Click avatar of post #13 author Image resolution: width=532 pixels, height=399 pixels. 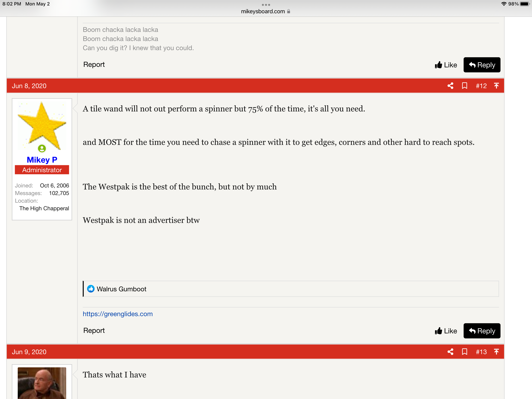click(42, 383)
